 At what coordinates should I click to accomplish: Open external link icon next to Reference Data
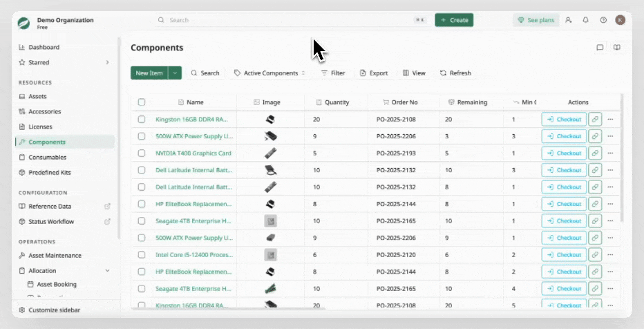coord(107,206)
